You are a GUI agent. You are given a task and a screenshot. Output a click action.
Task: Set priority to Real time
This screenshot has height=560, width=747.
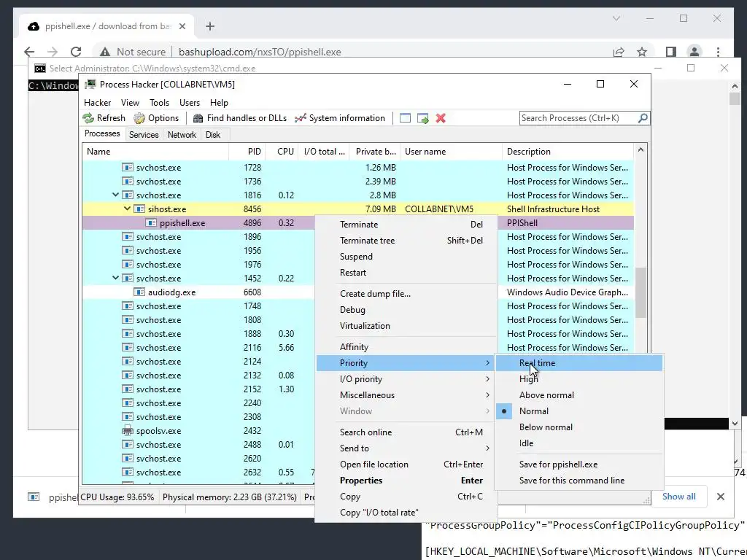(578, 363)
